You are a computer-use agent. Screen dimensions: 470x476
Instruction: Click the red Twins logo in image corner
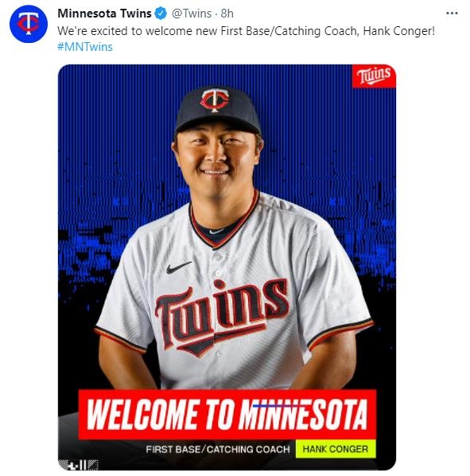374,76
